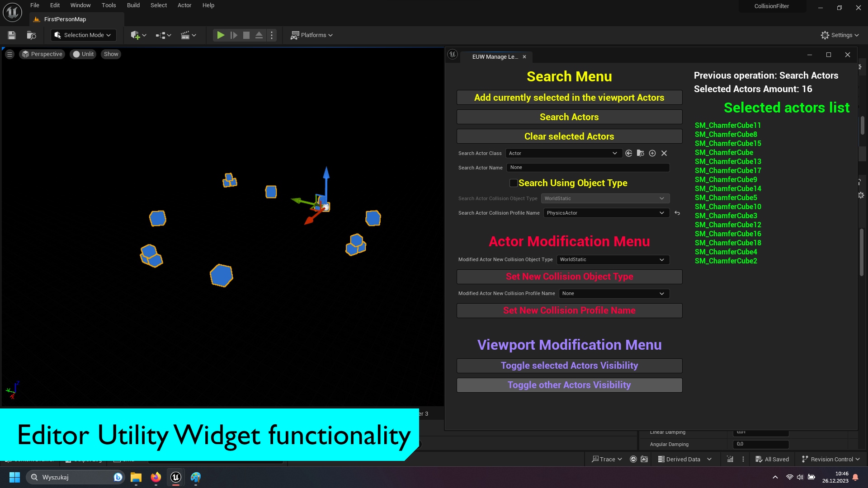Click Clear selected Actors
The width and height of the screenshot is (868, 488).
click(x=569, y=136)
